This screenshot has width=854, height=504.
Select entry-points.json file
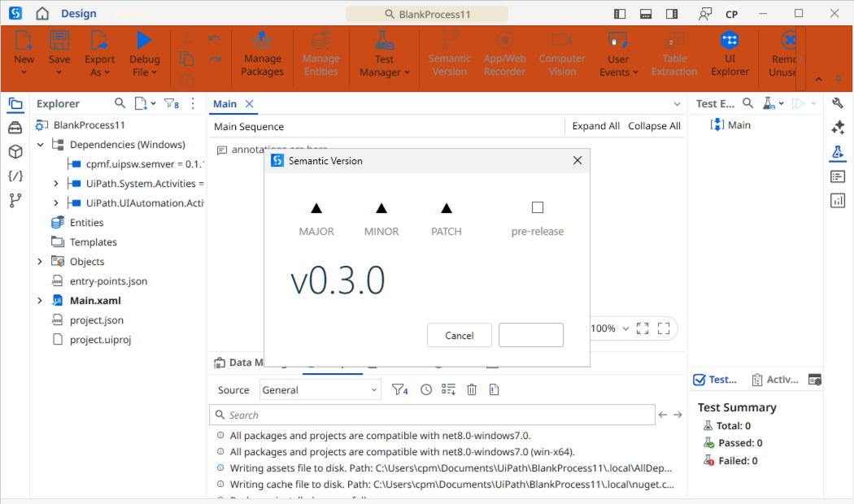(x=108, y=281)
